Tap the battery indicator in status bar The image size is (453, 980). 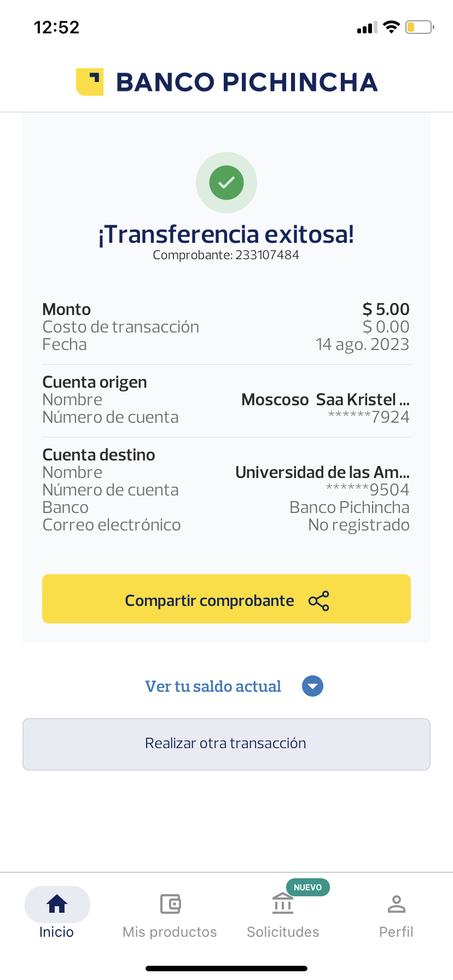point(420,27)
